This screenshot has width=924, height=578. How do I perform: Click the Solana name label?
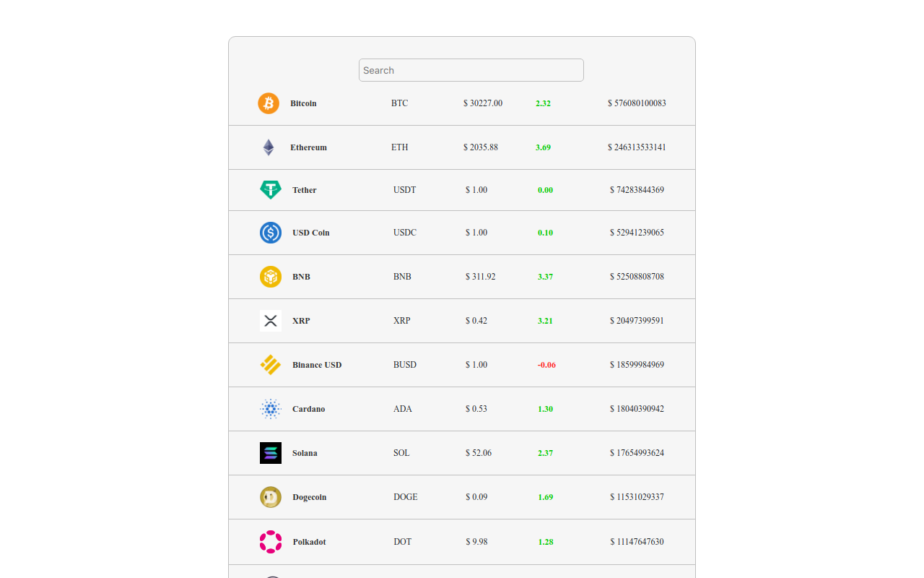tap(305, 452)
